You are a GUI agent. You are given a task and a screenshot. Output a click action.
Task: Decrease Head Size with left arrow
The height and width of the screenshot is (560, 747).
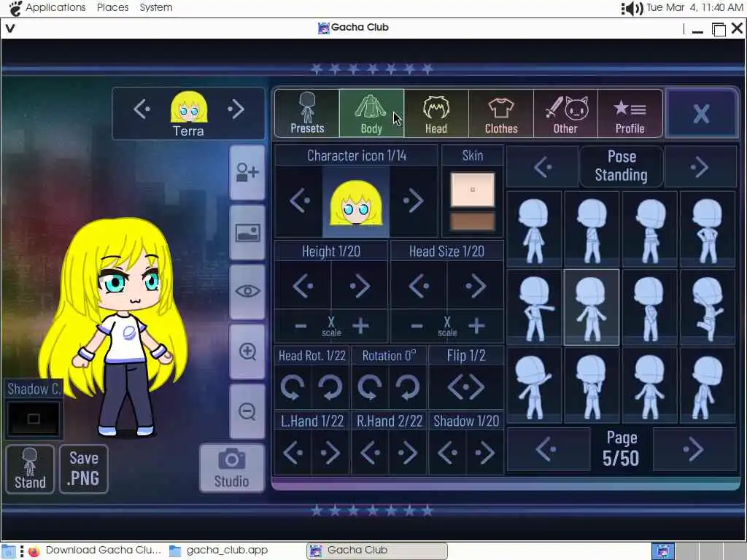coord(419,286)
